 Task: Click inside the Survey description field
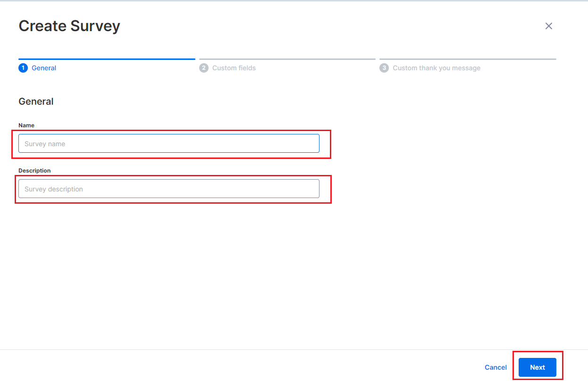click(168, 188)
